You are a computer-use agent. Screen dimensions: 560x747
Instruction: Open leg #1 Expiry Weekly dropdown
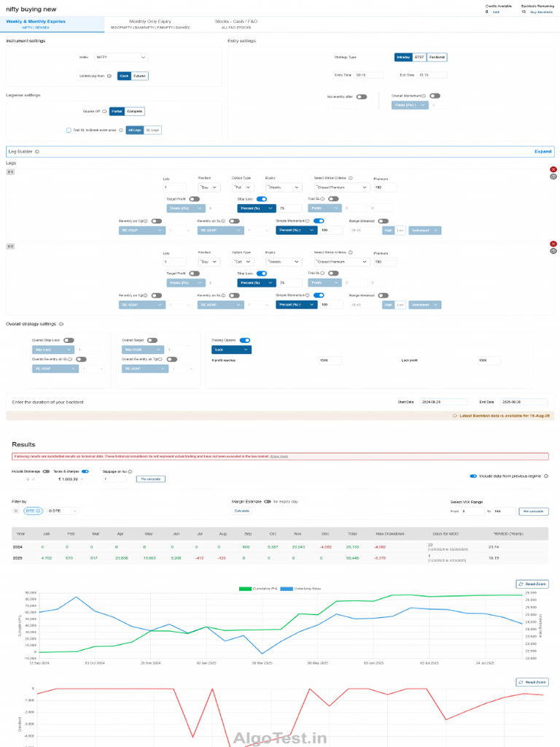(x=284, y=187)
